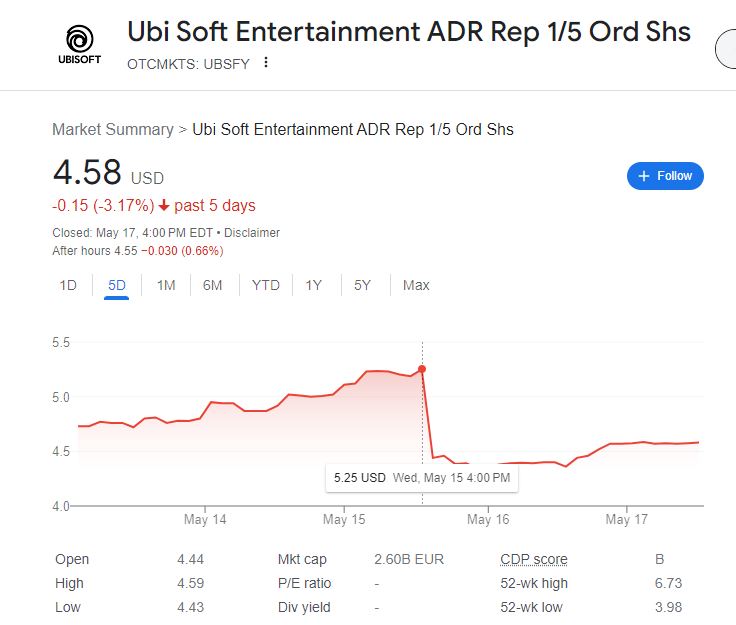This screenshot has width=736, height=625.
Task: Select the YTD range tab
Action: click(266, 285)
